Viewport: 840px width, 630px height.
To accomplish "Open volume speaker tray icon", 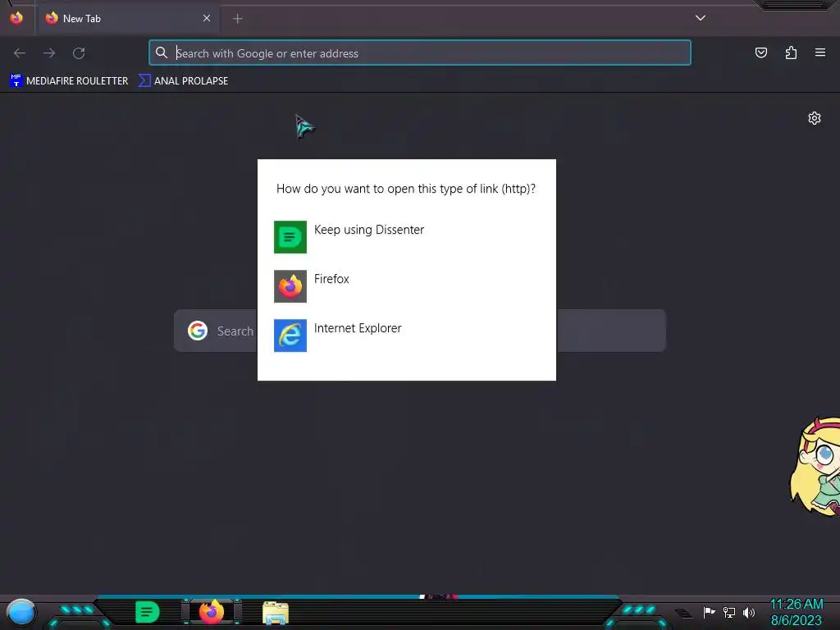I will point(749,612).
